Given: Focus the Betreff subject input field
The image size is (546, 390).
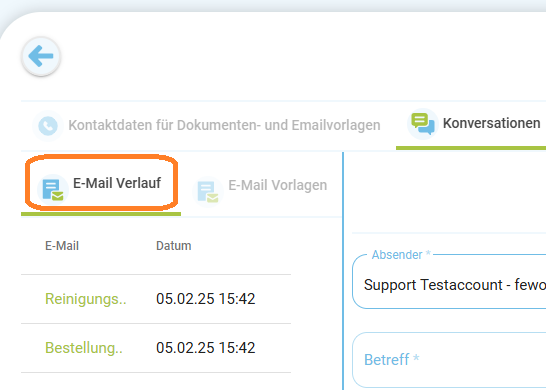Looking at the screenshot, I should click(449, 360).
